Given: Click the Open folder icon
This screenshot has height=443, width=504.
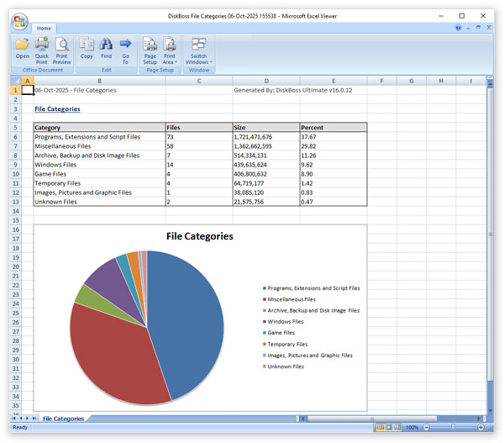Looking at the screenshot, I should pyautogui.click(x=22, y=44).
